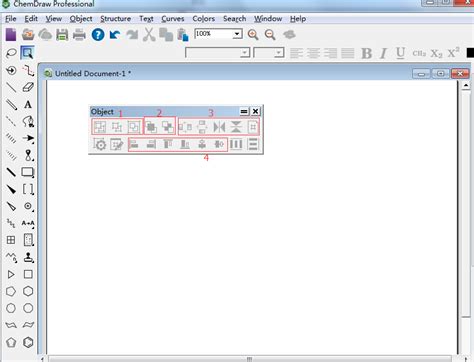The image size is (474, 362).
Task: Click the Paste clipboard icon
Action: [x=183, y=35]
